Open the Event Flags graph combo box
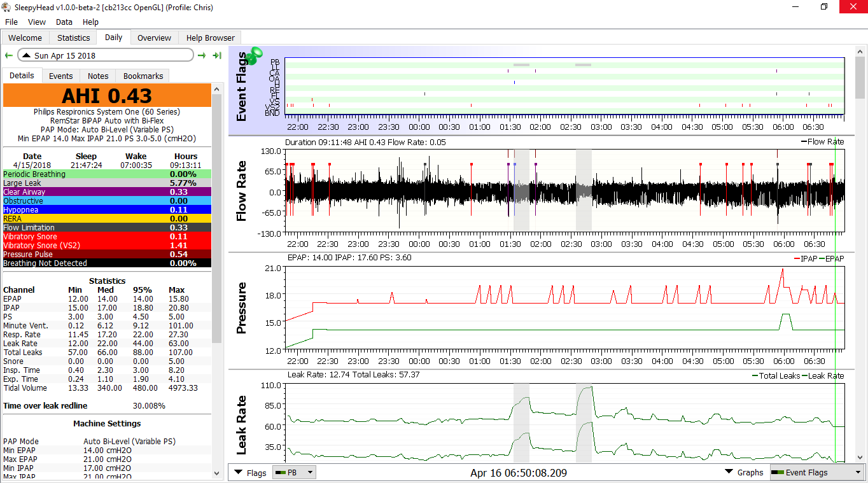 pos(817,472)
